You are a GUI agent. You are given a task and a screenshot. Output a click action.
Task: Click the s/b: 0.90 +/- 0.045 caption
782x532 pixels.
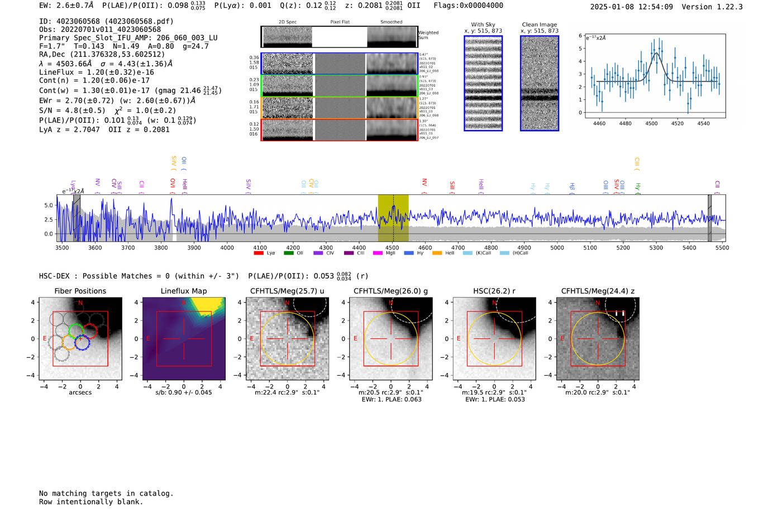184,392
